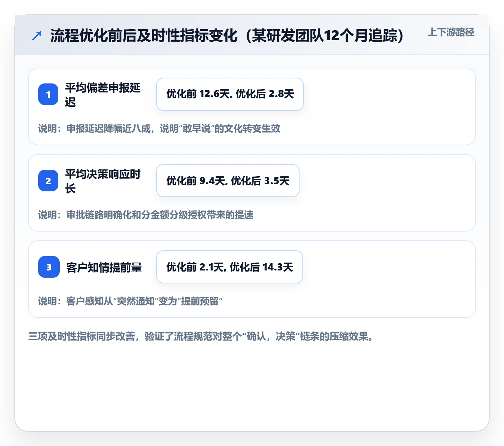Click the 平均偏差申报延迟 heading

click(x=103, y=95)
